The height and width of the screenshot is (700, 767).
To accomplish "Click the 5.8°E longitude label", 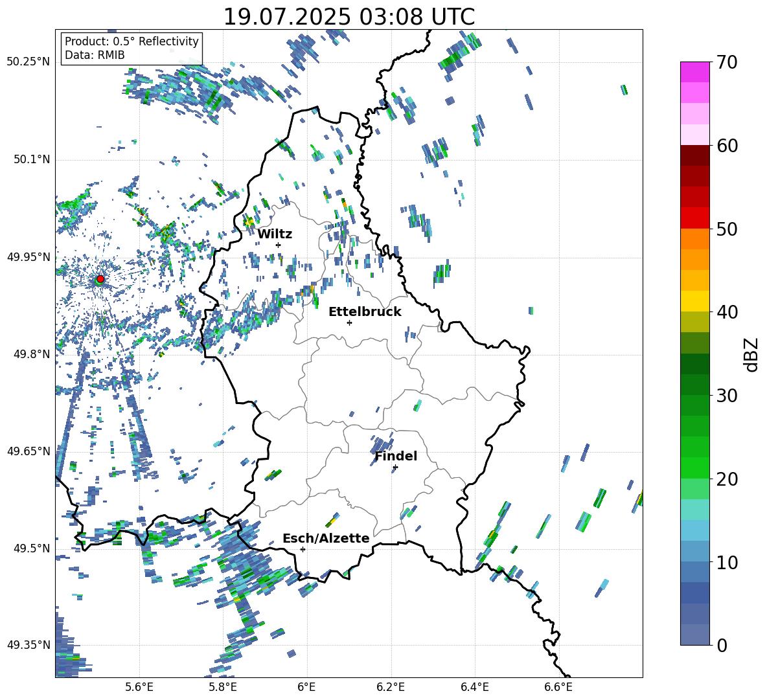I will click(x=223, y=687).
